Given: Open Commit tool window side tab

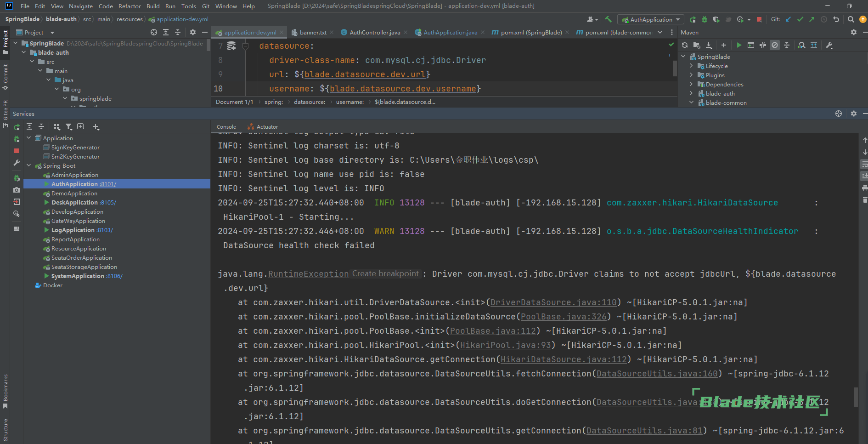Looking at the screenshot, I should click(x=5, y=77).
